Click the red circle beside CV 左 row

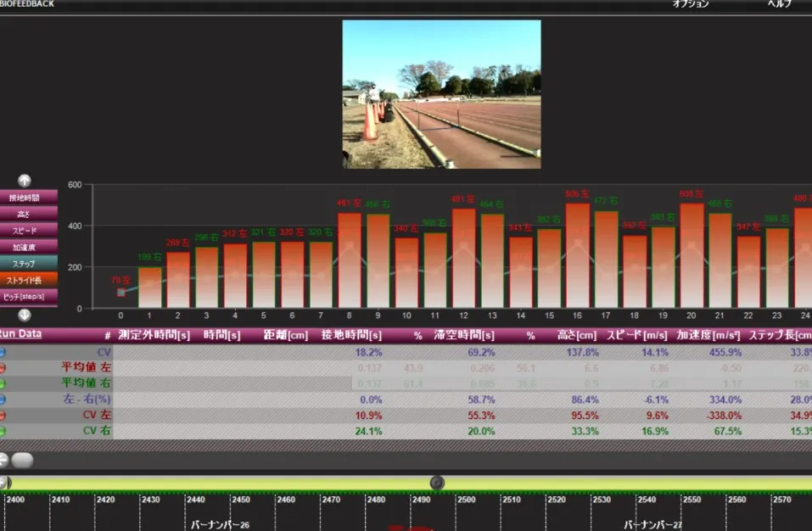(3, 415)
